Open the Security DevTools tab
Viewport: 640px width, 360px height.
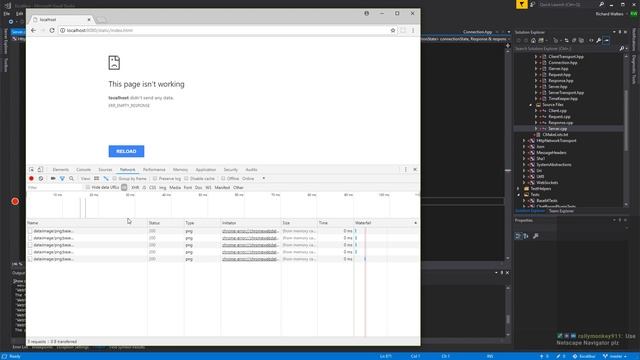[x=230, y=170]
